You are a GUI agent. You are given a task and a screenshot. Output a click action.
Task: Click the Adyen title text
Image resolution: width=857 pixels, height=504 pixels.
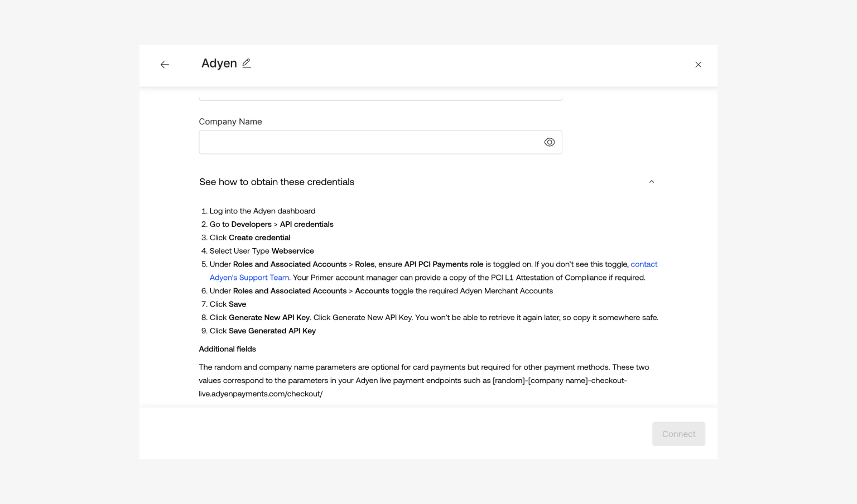tap(219, 64)
